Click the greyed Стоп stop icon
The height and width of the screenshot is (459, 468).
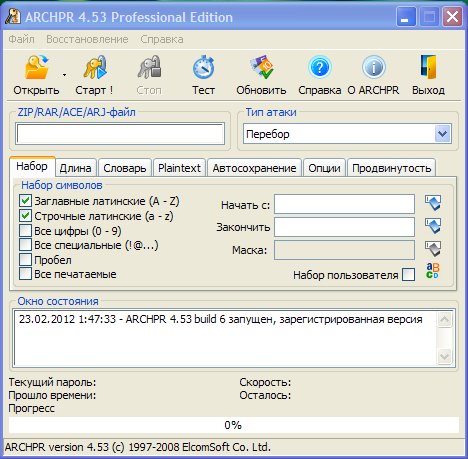[149, 68]
